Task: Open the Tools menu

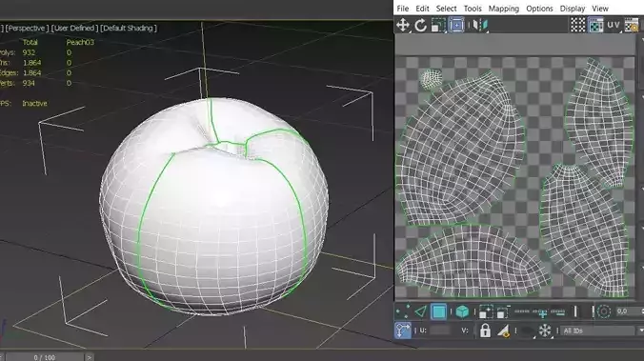Action: pos(473,9)
